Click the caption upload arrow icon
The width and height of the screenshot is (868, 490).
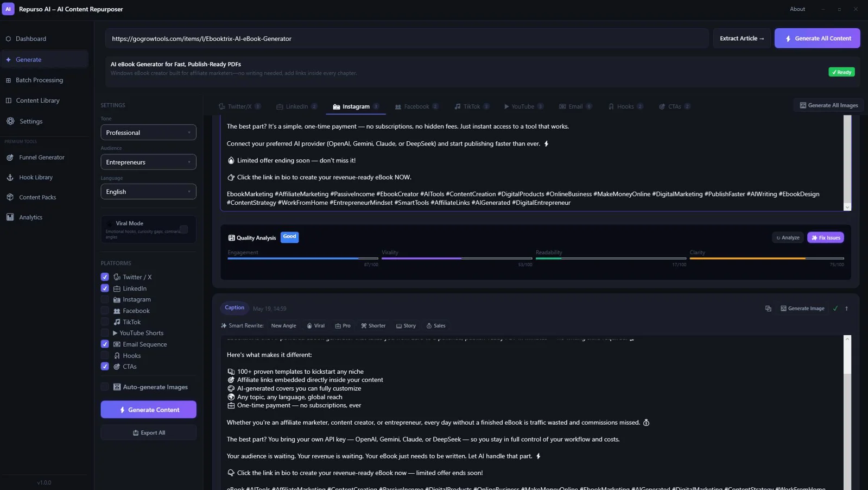[x=847, y=309]
